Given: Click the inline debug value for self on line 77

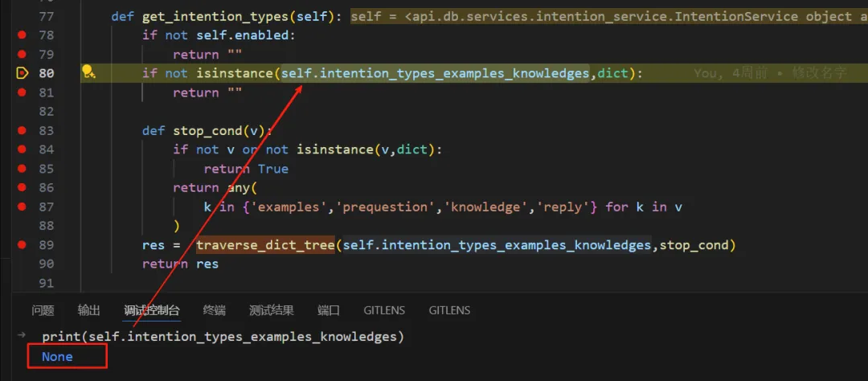Looking at the screenshot, I should click(609, 17).
